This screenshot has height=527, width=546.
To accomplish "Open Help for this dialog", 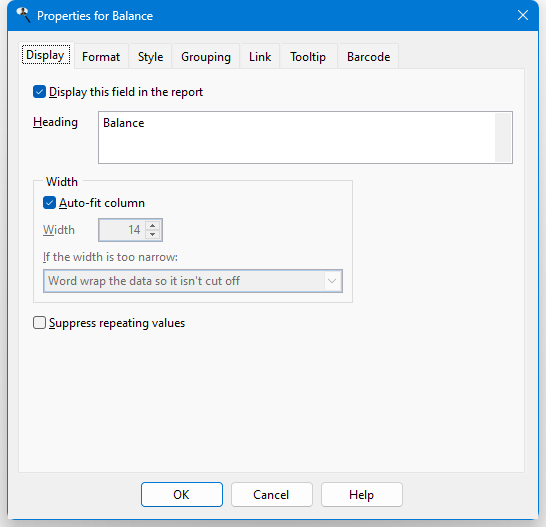I will click(x=362, y=494).
